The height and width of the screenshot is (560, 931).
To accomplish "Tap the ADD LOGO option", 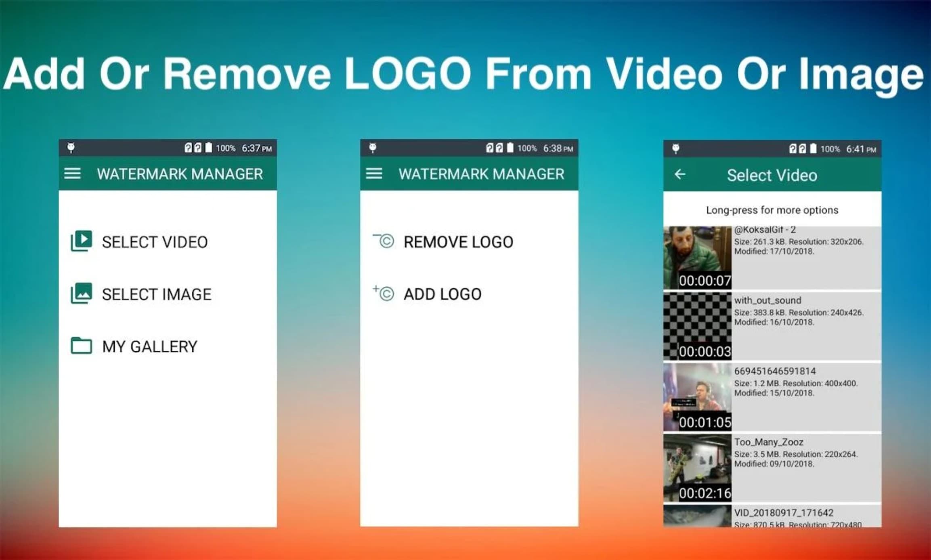I will tap(442, 294).
